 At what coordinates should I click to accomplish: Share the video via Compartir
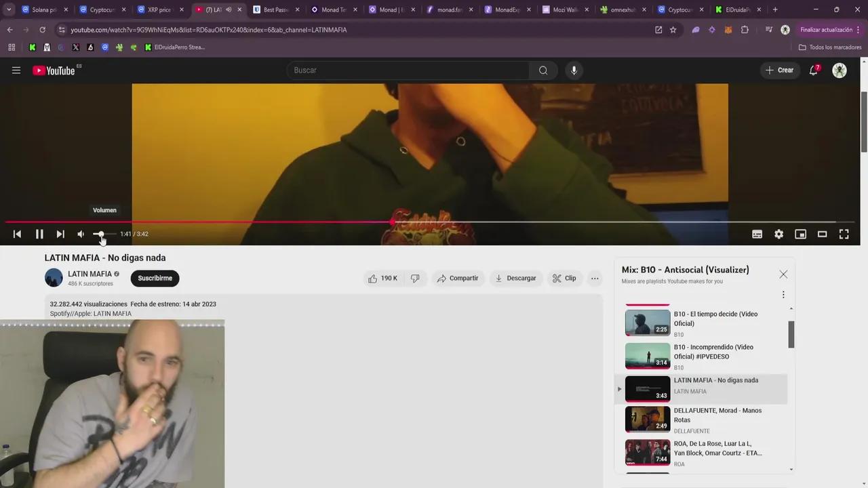tap(458, 278)
